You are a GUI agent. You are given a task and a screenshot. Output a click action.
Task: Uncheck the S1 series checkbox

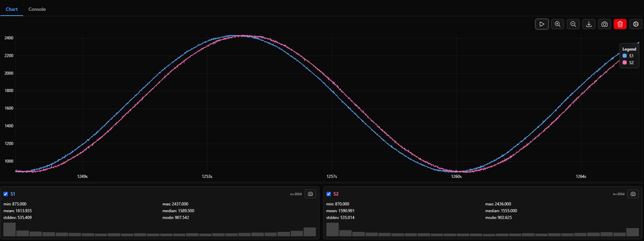click(6, 194)
